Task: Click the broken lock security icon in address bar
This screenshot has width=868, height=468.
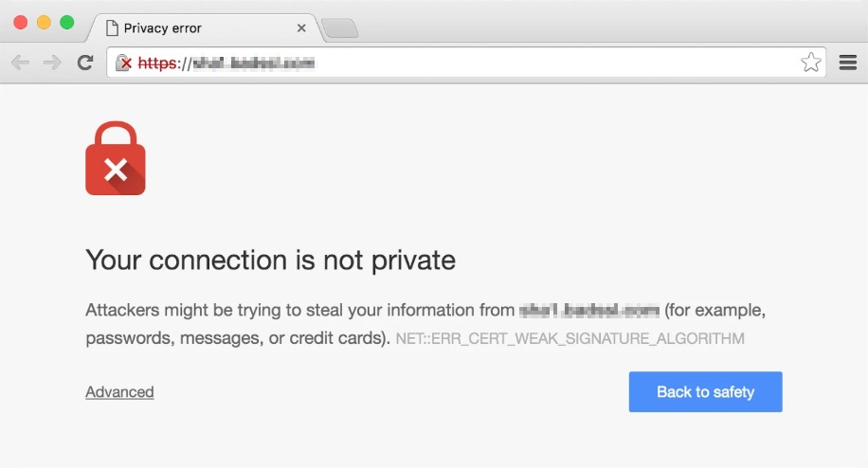Action: (x=124, y=63)
